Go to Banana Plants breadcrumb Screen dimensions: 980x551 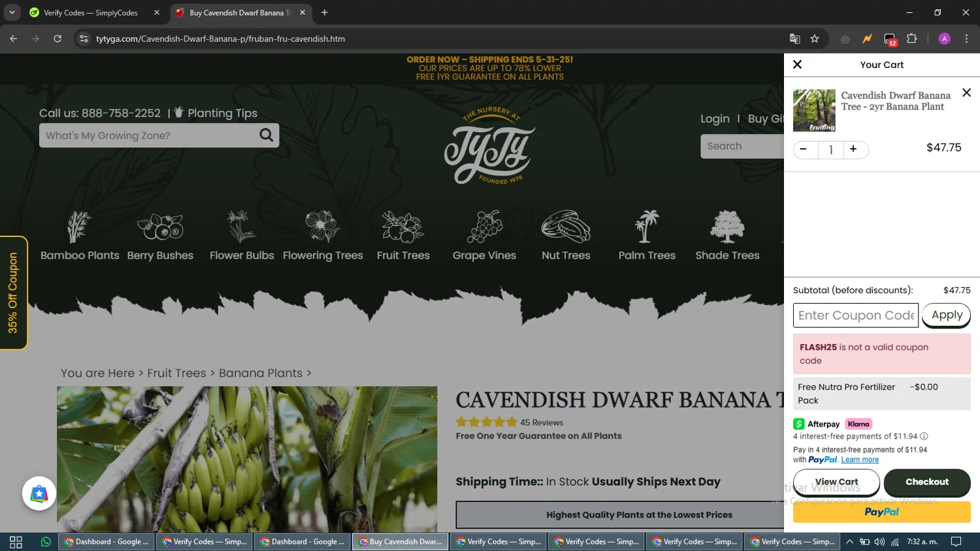pyautogui.click(x=261, y=373)
